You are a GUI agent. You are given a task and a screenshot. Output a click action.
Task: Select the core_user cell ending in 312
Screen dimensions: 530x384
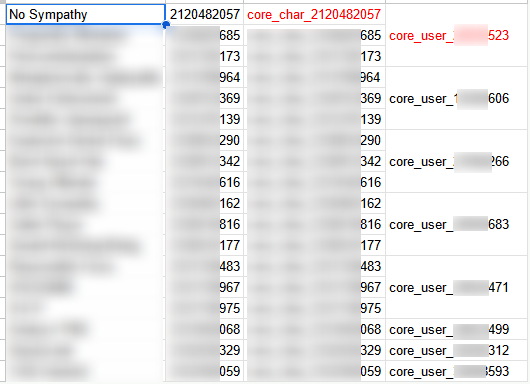tap(456, 350)
